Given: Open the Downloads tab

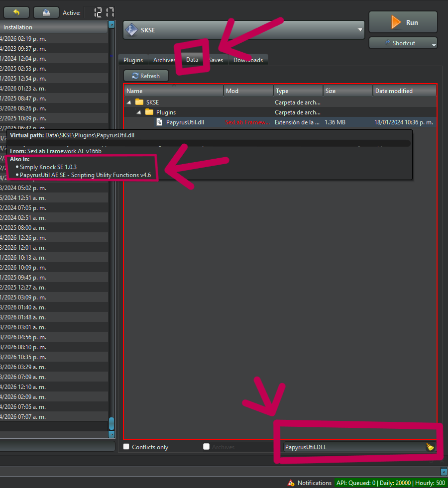Looking at the screenshot, I should (248, 60).
